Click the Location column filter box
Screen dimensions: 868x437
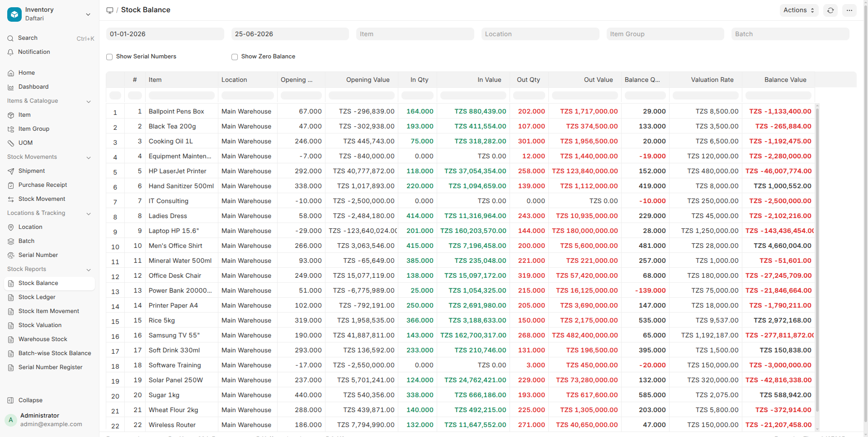click(x=248, y=95)
